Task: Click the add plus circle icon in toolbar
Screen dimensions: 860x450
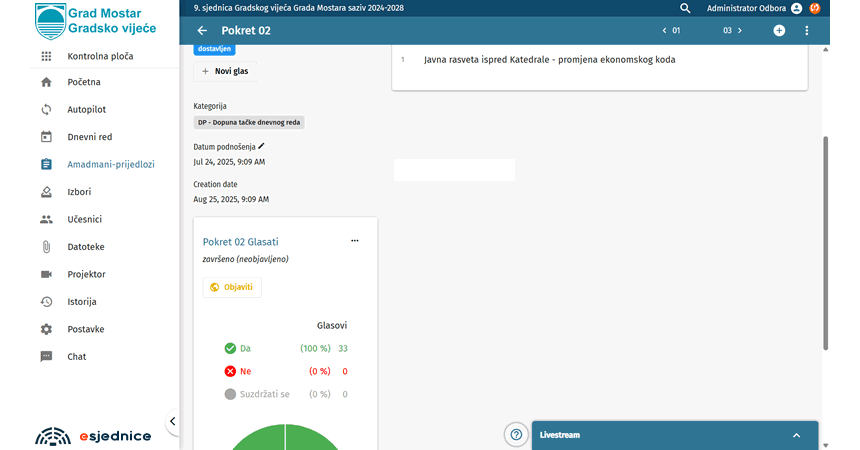Action: tap(779, 31)
